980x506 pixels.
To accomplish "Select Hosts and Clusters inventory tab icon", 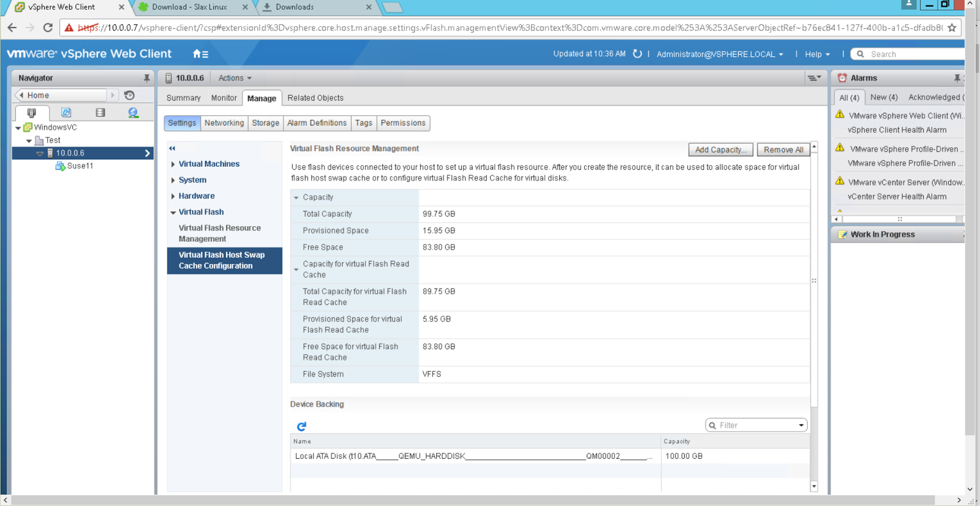I will point(31,113).
